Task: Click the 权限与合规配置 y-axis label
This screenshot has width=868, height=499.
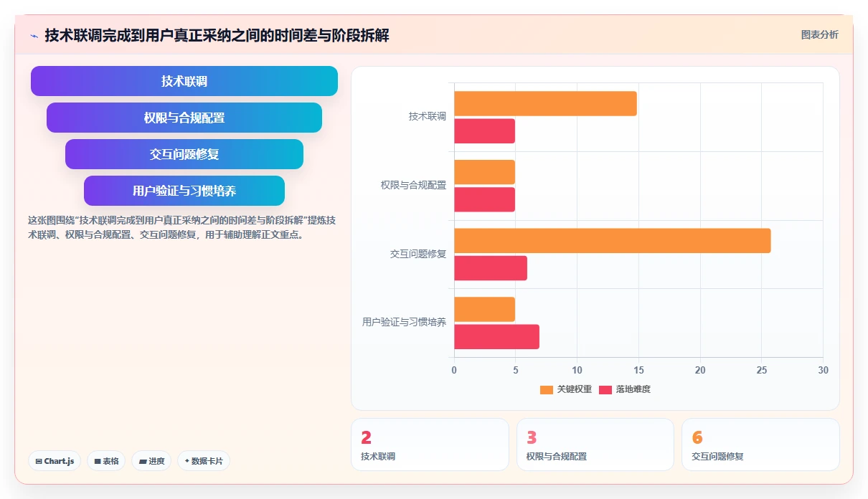Action: (x=413, y=185)
